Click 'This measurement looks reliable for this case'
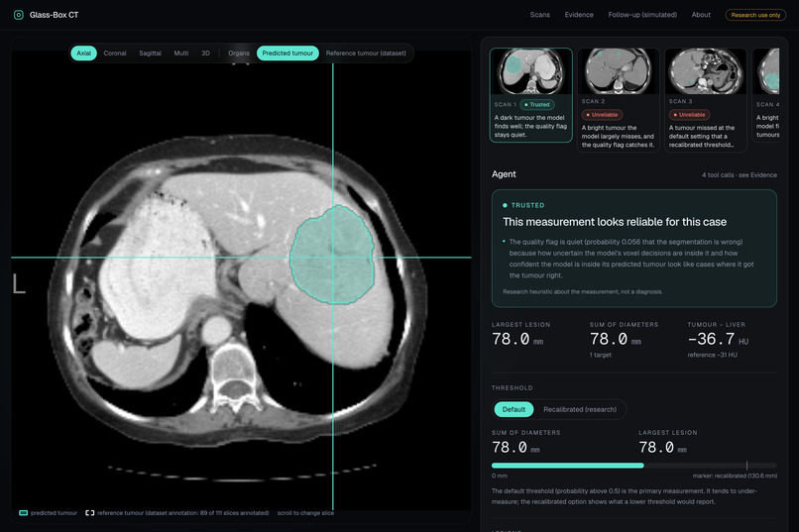This screenshot has height=532, width=799. pos(615,222)
